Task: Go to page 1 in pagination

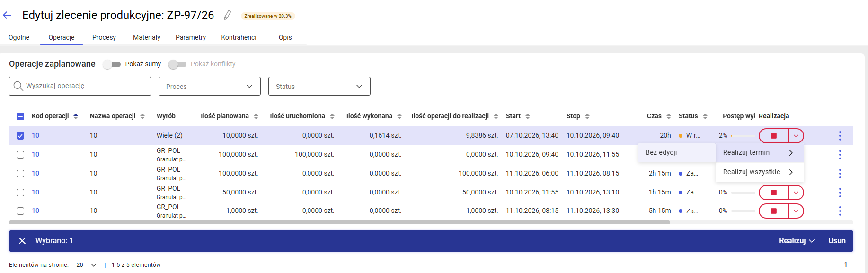Action: coord(846,265)
